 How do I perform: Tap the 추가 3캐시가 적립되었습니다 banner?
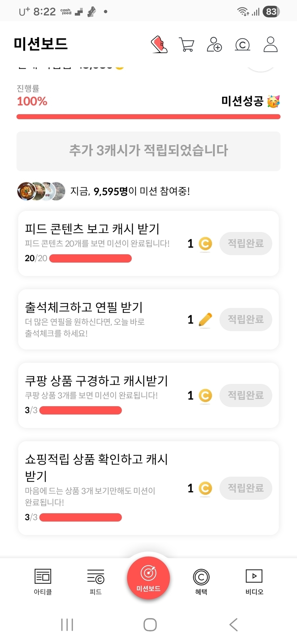[148, 151]
